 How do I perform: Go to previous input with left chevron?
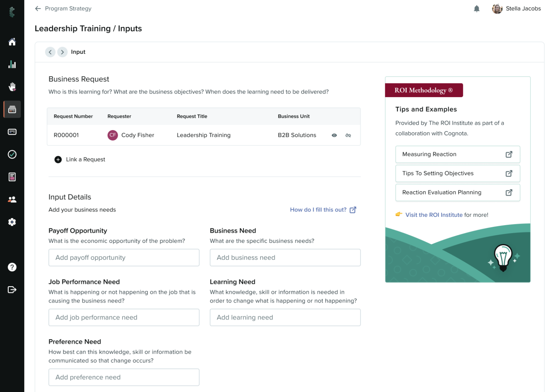click(x=50, y=52)
